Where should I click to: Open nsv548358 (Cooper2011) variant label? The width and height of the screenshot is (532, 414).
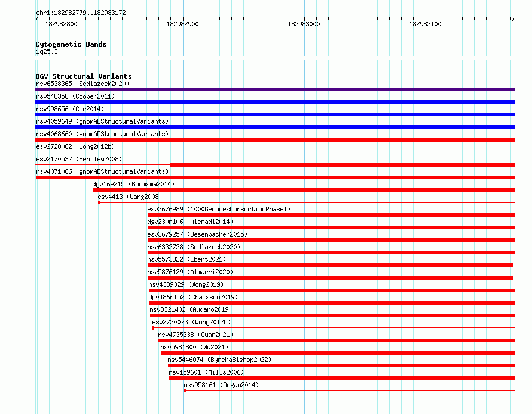[75, 96]
